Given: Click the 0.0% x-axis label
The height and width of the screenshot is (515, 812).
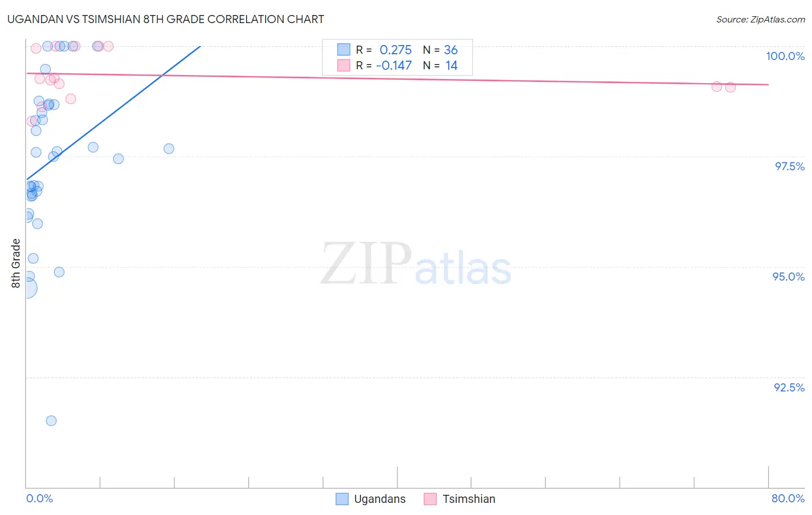Looking at the screenshot, I should click(x=39, y=498).
